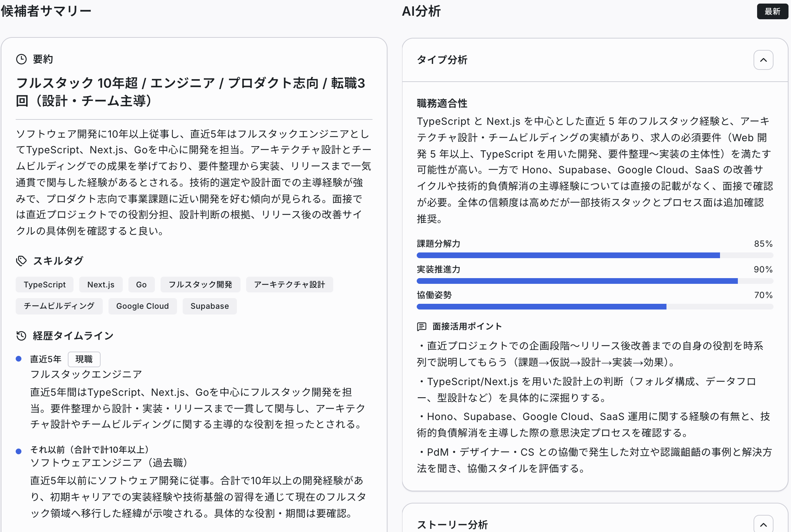Click the tag icon beside スキルタグ
This screenshot has height=532, width=791.
pyautogui.click(x=21, y=261)
